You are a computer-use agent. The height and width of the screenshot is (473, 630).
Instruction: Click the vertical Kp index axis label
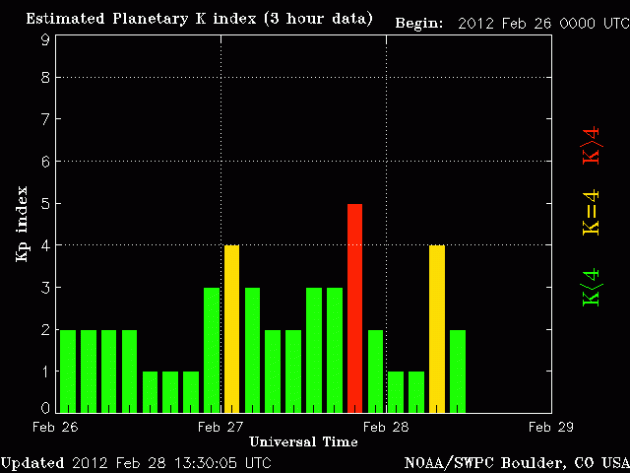click(x=21, y=224)
